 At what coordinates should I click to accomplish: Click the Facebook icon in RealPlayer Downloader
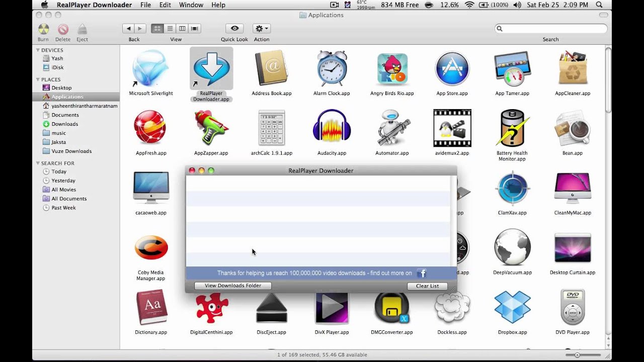(x=422, y=273)
